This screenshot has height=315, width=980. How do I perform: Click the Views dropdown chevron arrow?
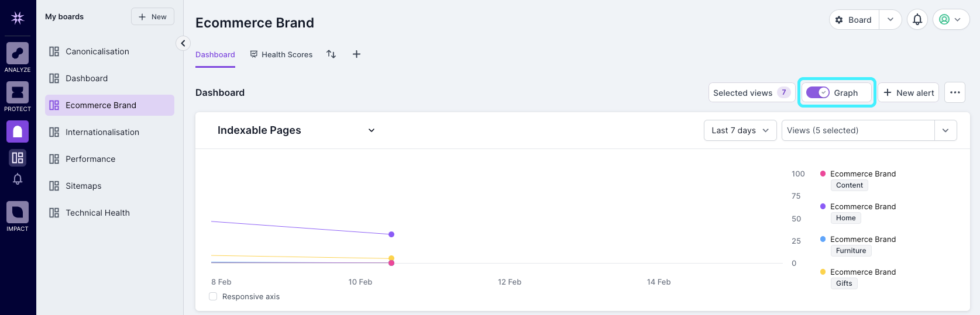pos(945,130)
